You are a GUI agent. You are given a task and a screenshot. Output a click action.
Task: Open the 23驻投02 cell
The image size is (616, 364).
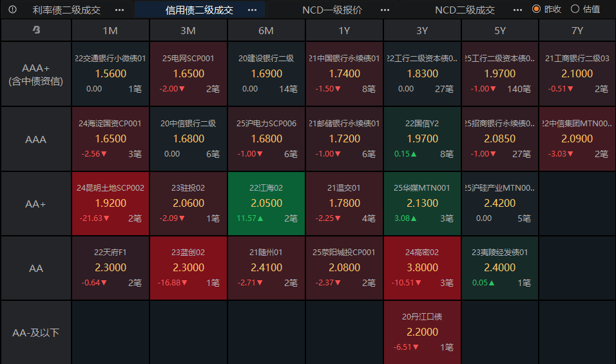coord(188,204)
